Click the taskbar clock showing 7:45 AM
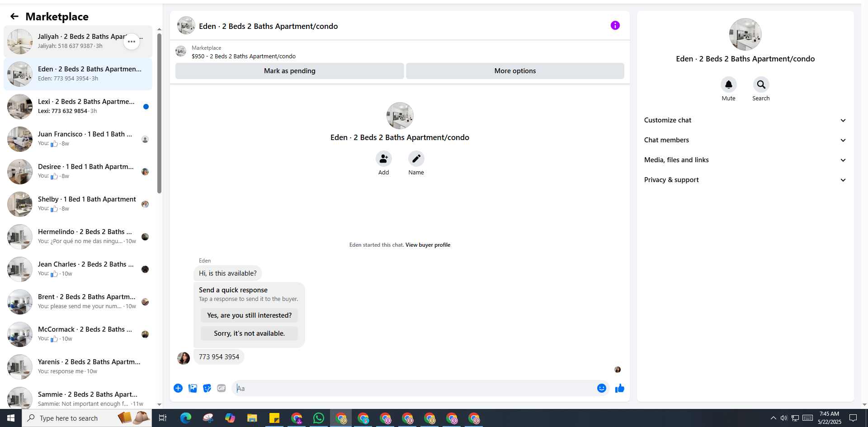Image resolution: width=868 pixels, height=427 pixels. click(829, 418)
